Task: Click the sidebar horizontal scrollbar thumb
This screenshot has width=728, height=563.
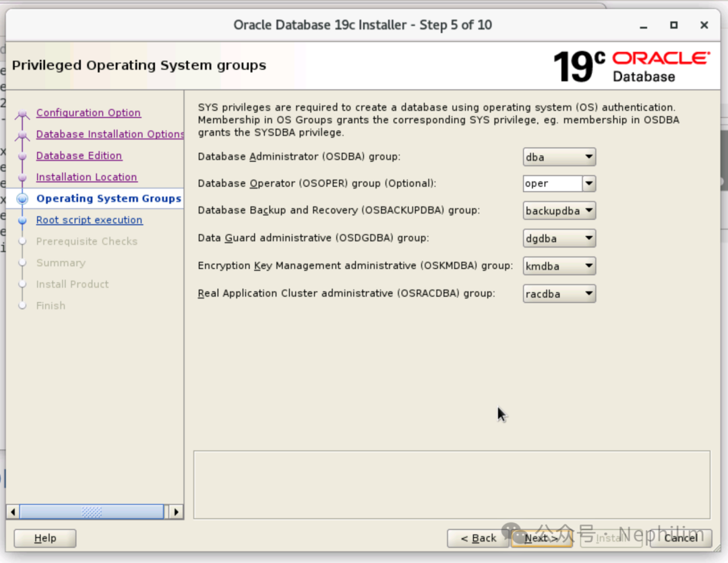Action: (92, 512)
